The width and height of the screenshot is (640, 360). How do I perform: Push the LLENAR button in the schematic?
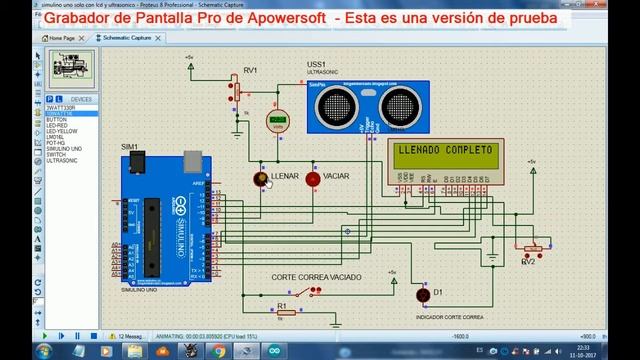pos(260,179)
